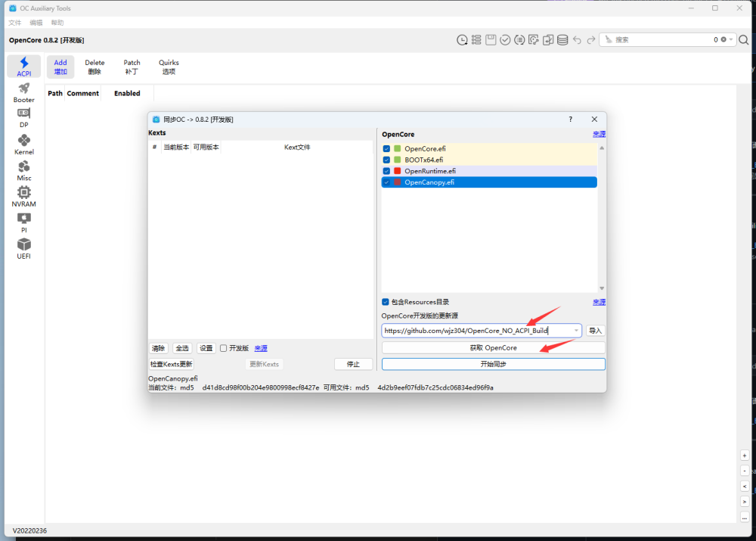756x541 pixels.
Task: Select the BOOTx64.efi row
Action: (x=489, y=160)
